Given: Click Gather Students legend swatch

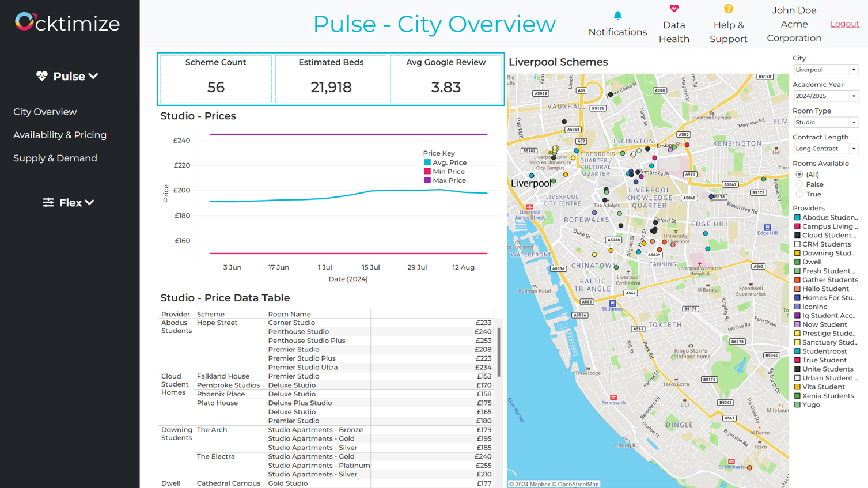Looking at the screenshot, I should coord(797,280).
